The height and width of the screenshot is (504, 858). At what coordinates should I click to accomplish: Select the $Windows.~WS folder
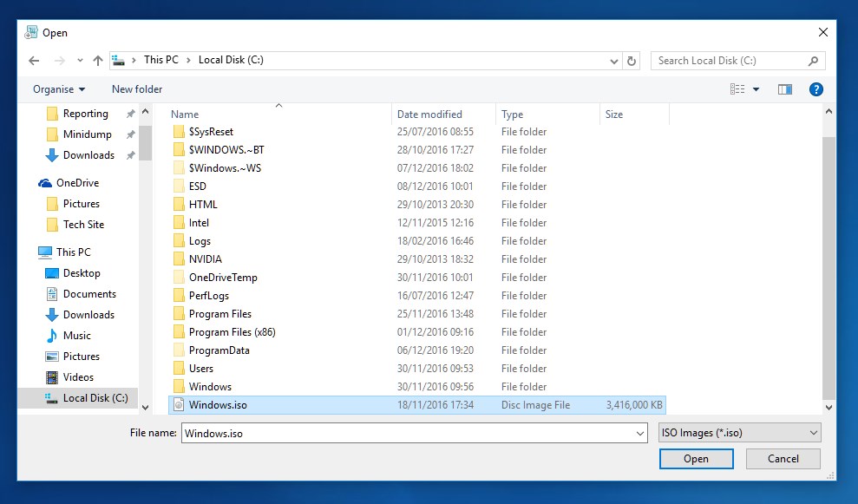click(x=225, y=168)
